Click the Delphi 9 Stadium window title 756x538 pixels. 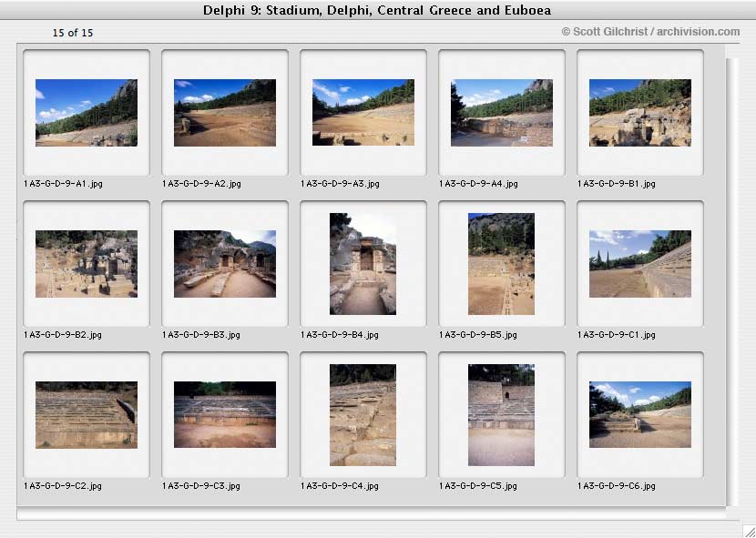pos(377,10)
